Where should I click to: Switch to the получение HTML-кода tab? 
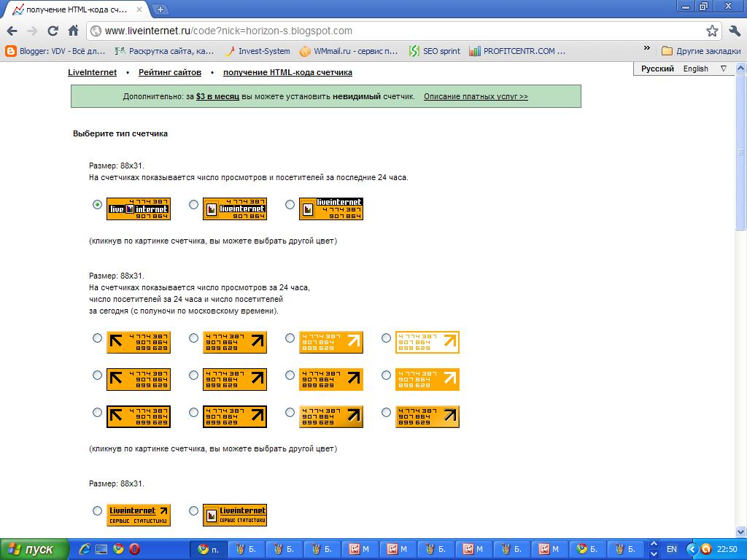[x=76, y=9]
